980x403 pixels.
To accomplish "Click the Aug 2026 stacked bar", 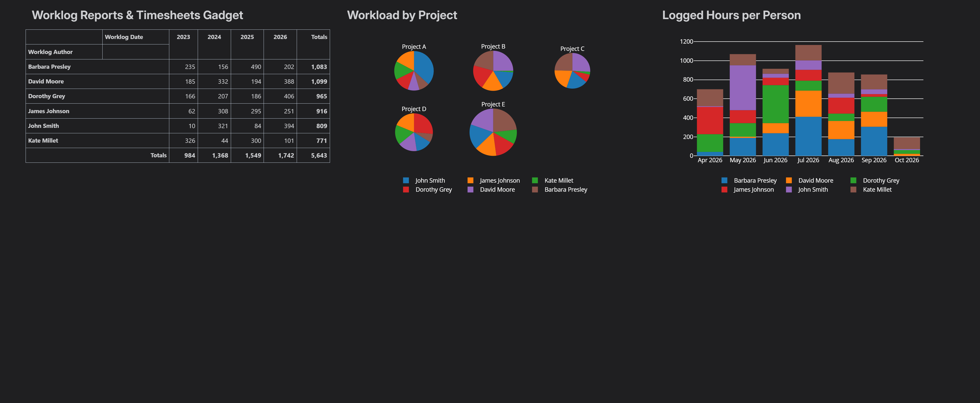I will (841, 114).
